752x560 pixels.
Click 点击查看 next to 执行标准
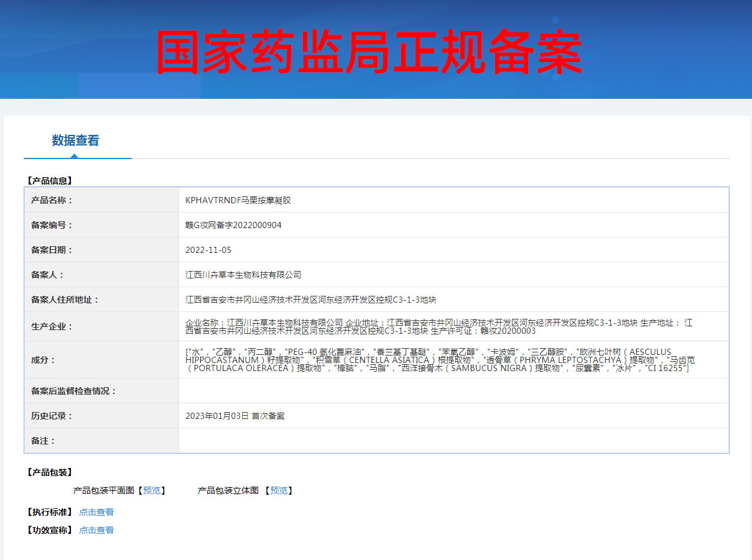tap(96, 512)
